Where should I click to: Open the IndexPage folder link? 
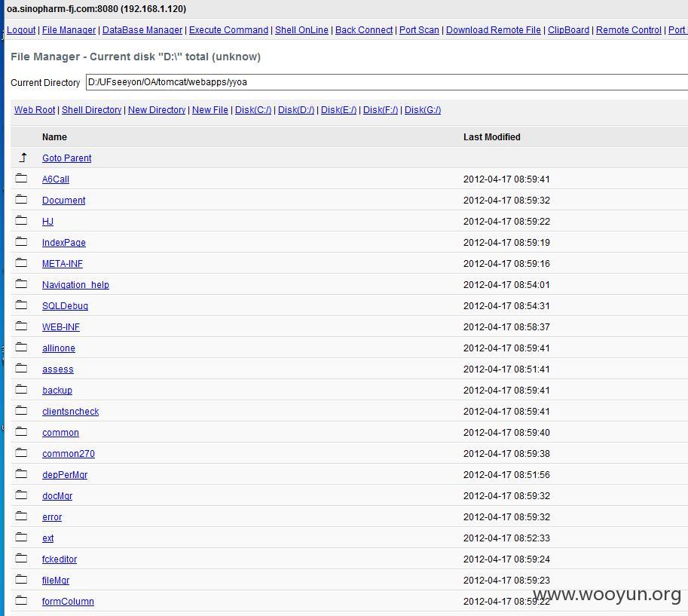[64, 242]
